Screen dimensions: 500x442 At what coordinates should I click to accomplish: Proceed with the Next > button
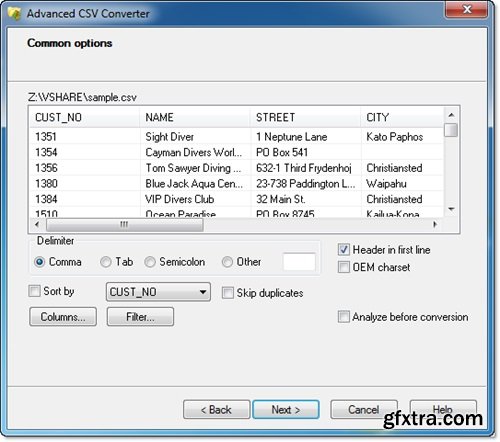tap(286, 410)
